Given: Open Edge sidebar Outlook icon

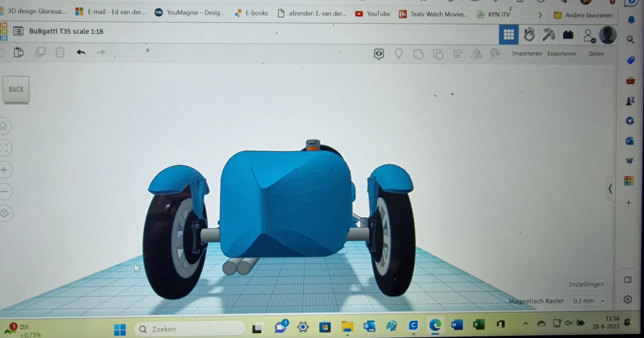Looking at the screenshot, I should point(630,141).
